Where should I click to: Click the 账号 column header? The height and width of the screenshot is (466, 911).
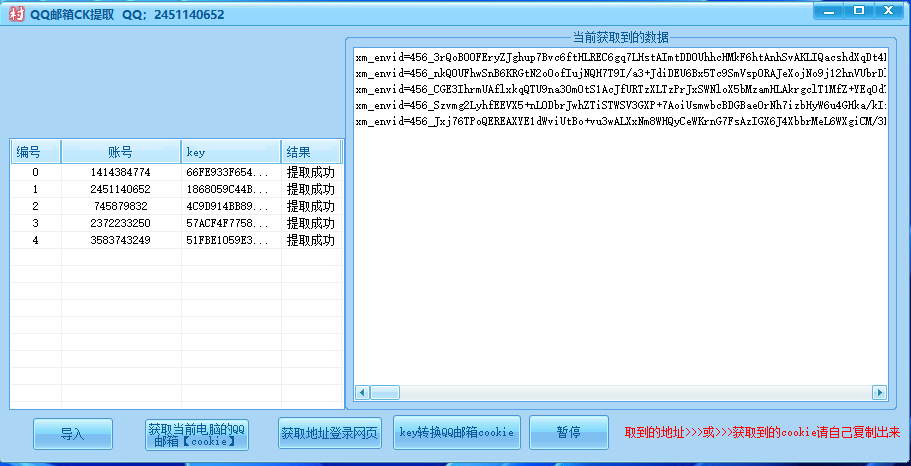(x=120, y=152)
